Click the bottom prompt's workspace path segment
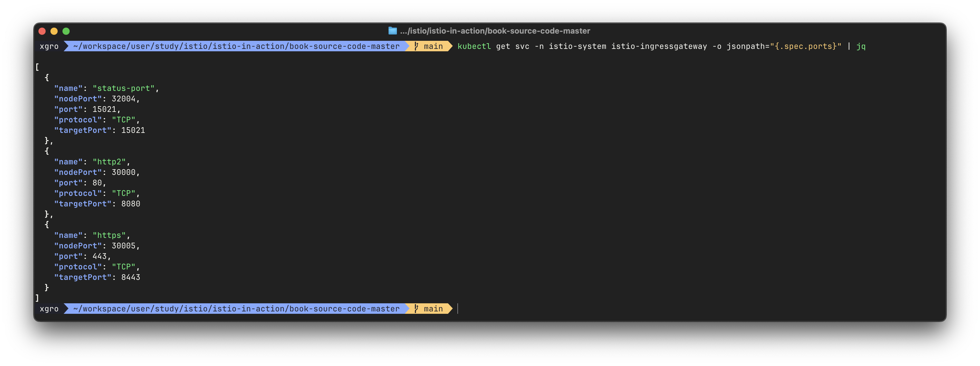Screen dimensions: 980x366 pyautogui.click(x=236, y=309)
